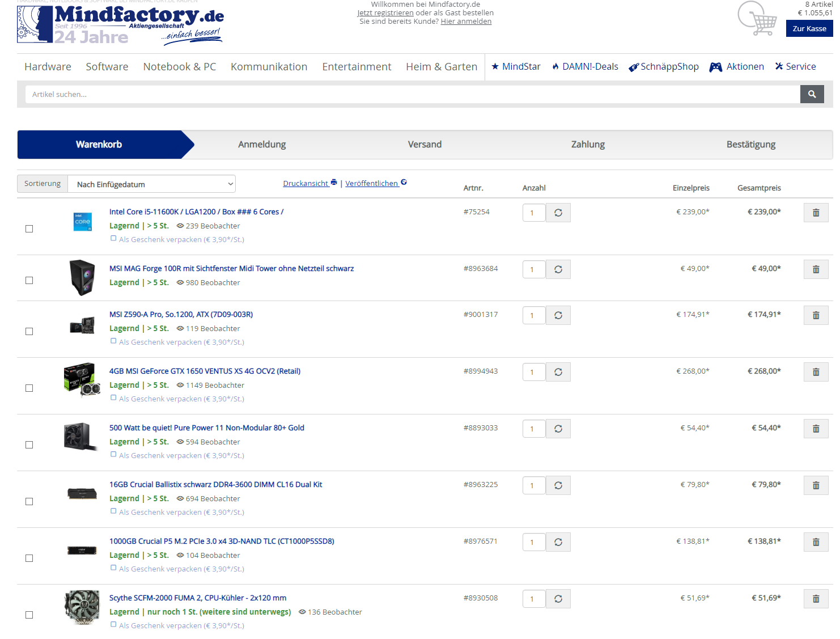Open Druckansicht print view

click(x=310, y=183)
